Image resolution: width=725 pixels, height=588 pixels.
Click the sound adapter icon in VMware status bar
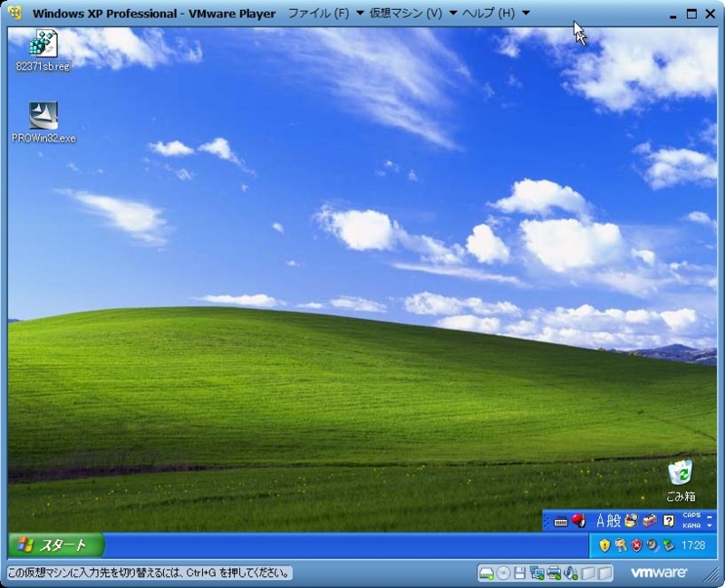[570, 572]
